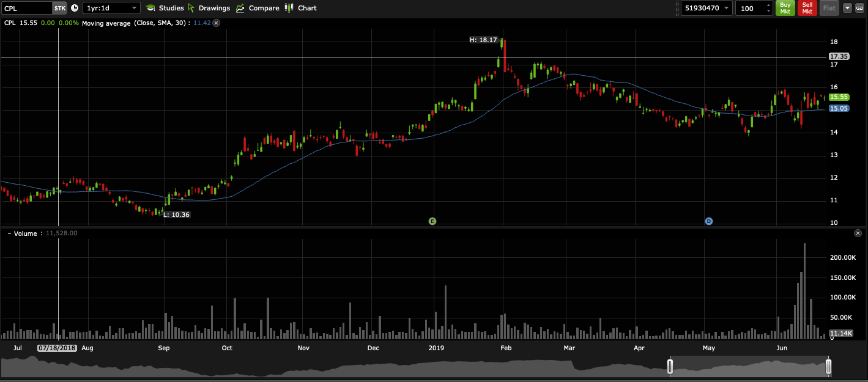This screenshot has width=868, height=382.
Task: Collapse the Volume study panel
Action: [10, 233]
